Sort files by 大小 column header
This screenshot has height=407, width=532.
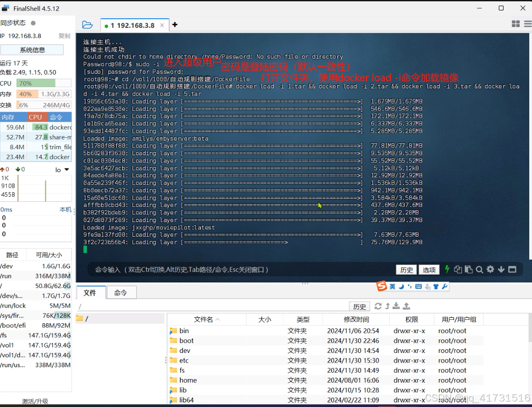pos(265,320)
